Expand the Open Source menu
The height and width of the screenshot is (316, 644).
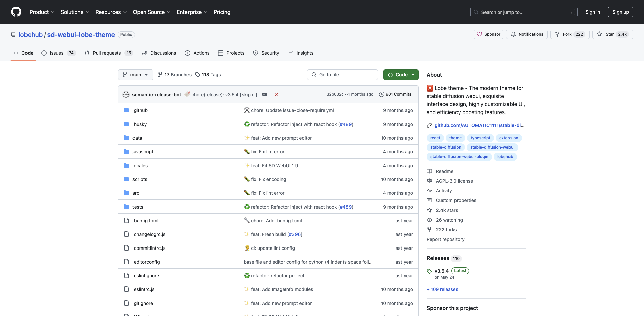(152, 12)
